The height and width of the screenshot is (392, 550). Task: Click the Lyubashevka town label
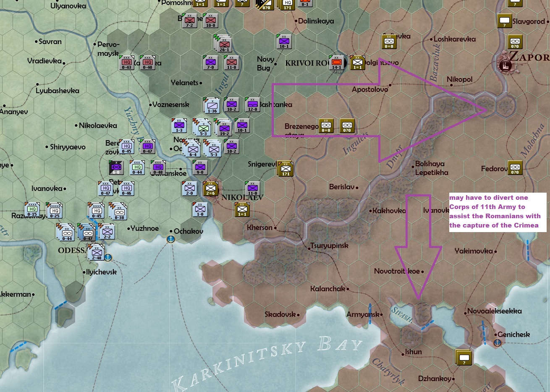(58, 91)
